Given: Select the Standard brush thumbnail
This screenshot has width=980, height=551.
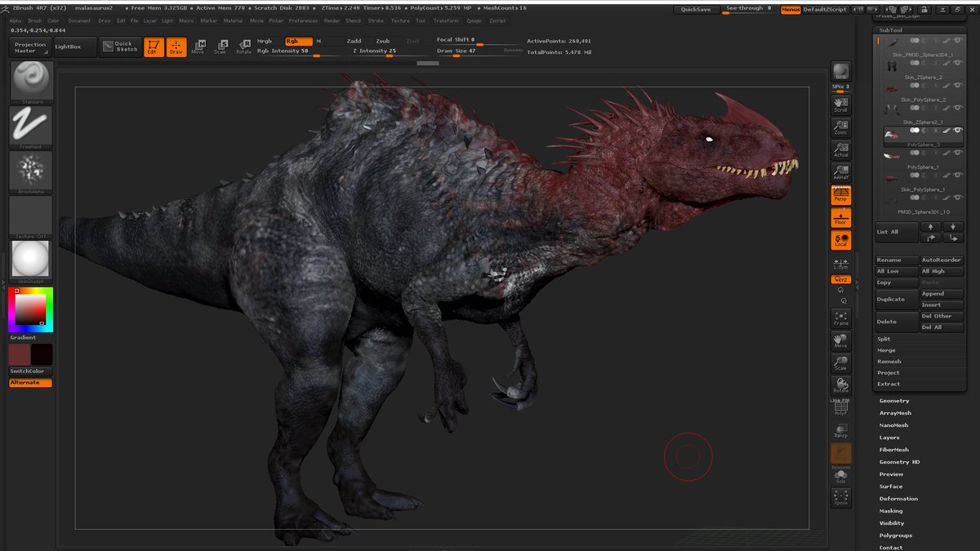Looking at the screenshot, I should (x=30, y=81).
